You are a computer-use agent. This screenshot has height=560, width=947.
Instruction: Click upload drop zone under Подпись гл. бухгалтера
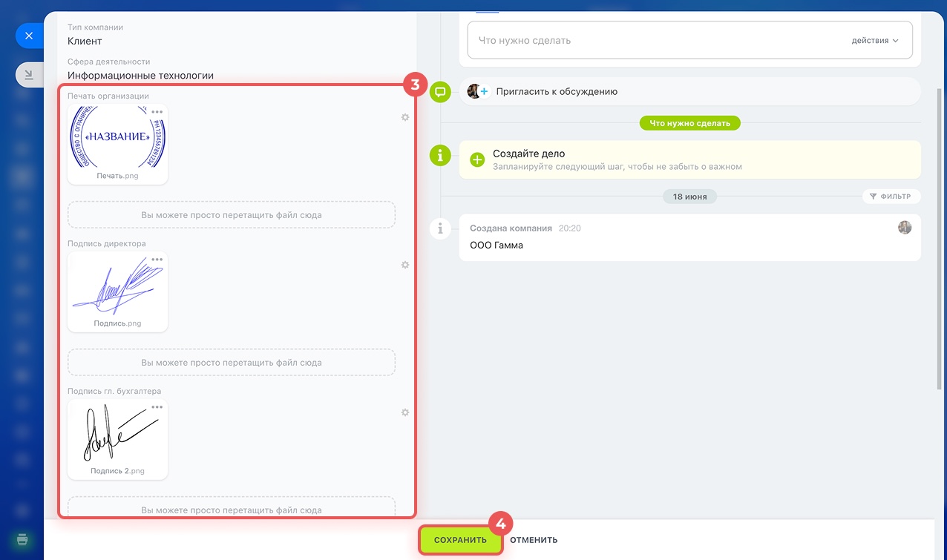click(x=232, y=508)
